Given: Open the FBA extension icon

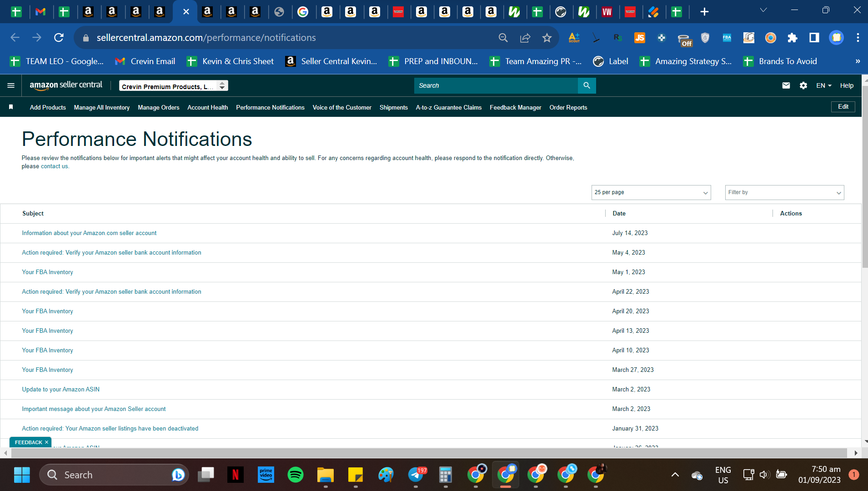Looking at the screenshot, I should [727, 38].
